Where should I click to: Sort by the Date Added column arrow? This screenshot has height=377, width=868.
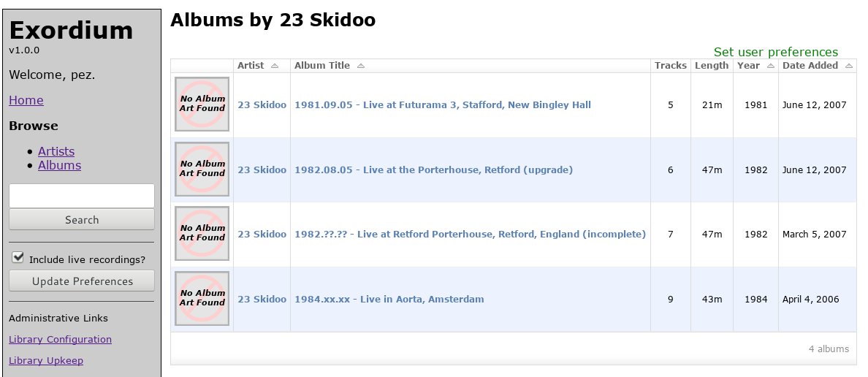[849, 66]
